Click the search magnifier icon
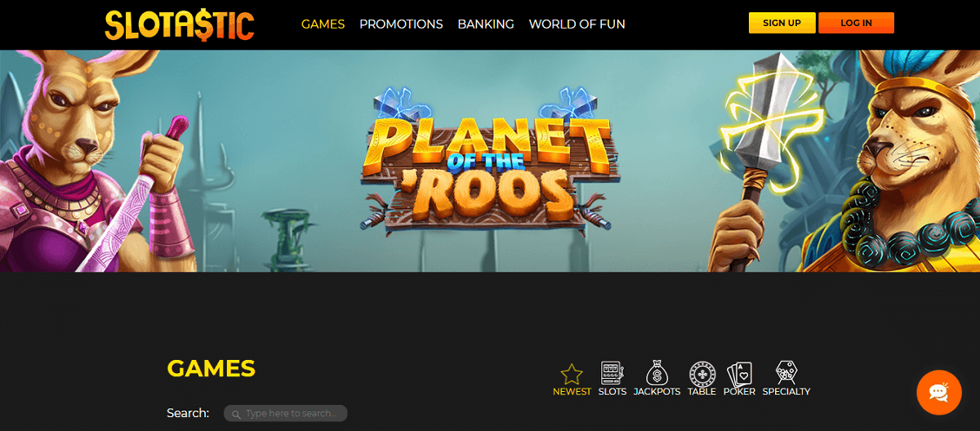 point(235,414)
